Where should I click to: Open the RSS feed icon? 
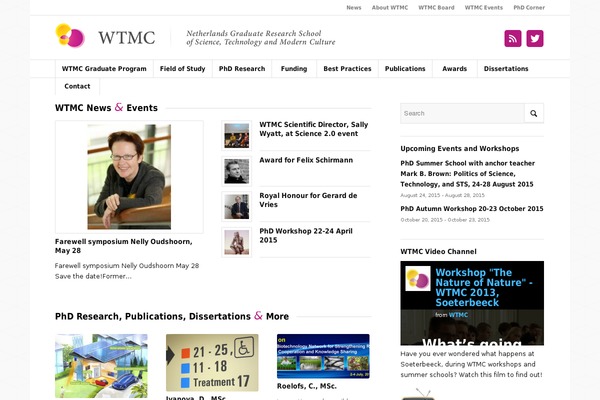pyautogui.click(x=513, y=38)
